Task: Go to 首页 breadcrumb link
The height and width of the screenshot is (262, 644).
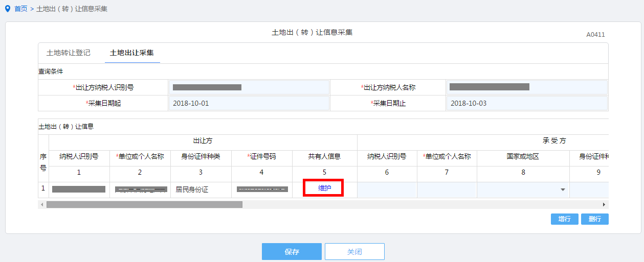Action: point(21,9)
